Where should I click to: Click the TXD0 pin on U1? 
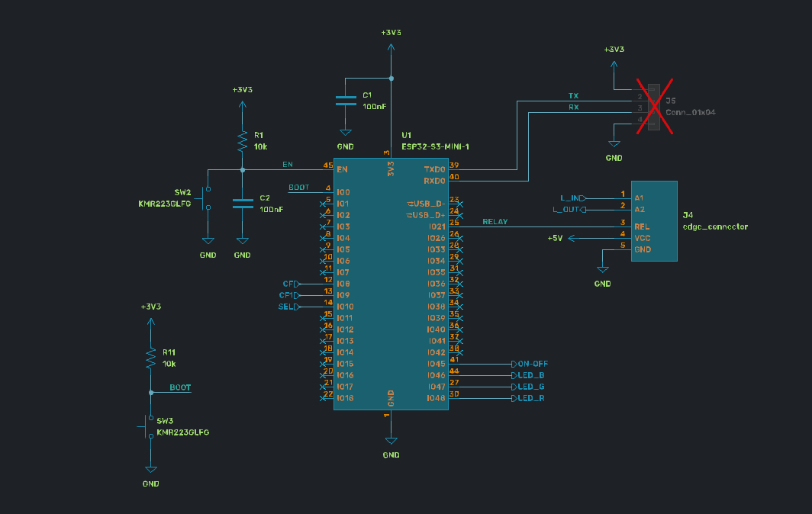click(x=433, y=169)
